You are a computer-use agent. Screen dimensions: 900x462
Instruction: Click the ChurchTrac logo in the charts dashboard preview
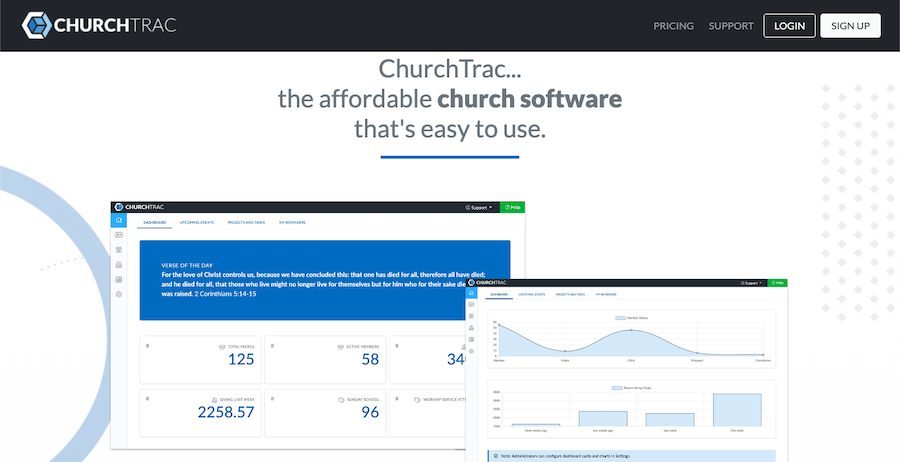(x=487, y=283)
